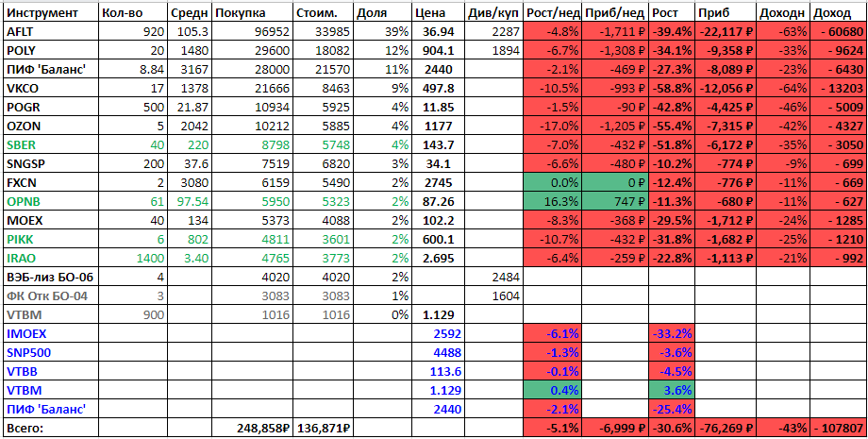
Task: Click the POGR ticker cell
Action: pyautogui.click(x=50, y=108)
